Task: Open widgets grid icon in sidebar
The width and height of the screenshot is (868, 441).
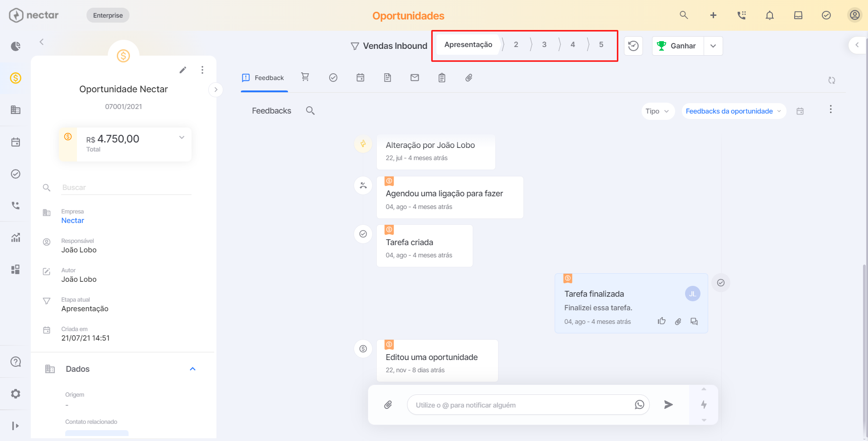Action: pyautogui.click(x=15, y=270)
